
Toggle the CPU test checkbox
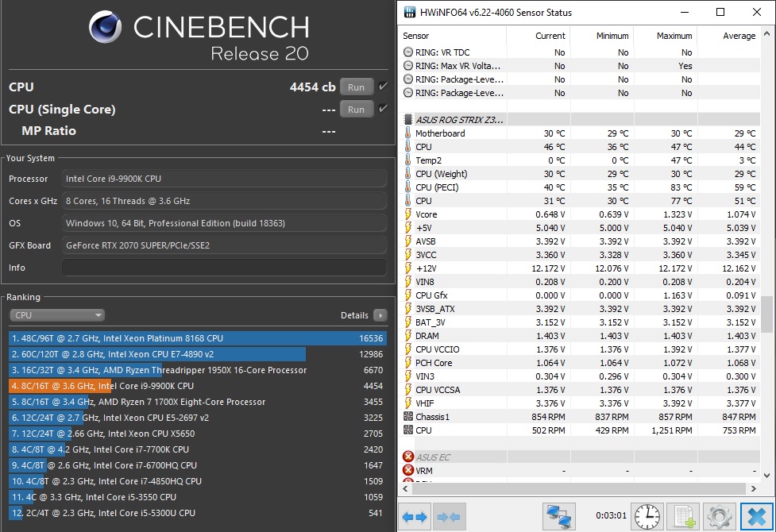383,87
